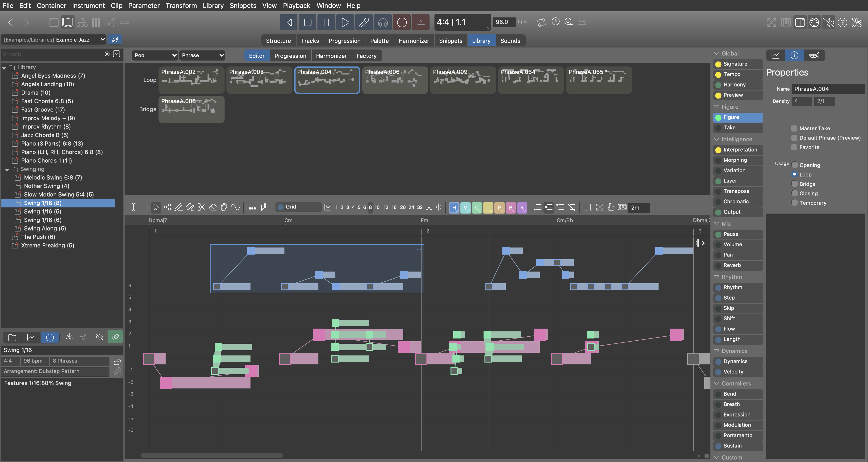
Task: Click the metronome icon in top bar
Action: click(556, 22)
